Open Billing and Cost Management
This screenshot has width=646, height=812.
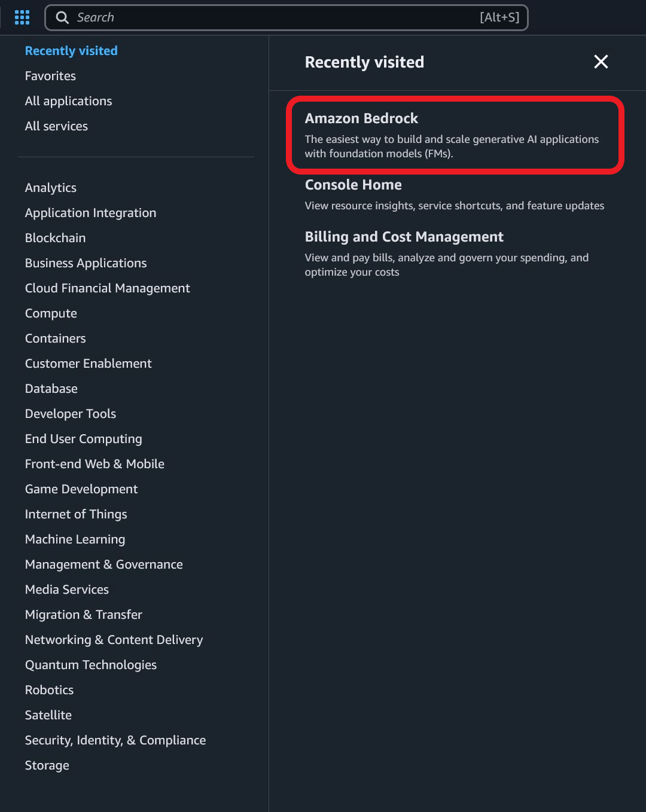(404, 237)
